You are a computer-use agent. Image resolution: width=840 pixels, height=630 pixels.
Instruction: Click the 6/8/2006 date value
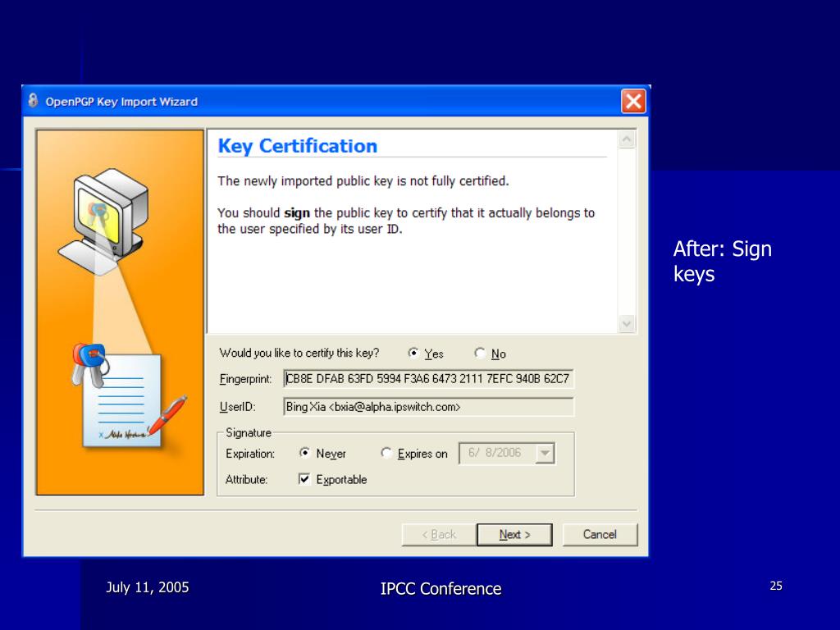(495, 453)
